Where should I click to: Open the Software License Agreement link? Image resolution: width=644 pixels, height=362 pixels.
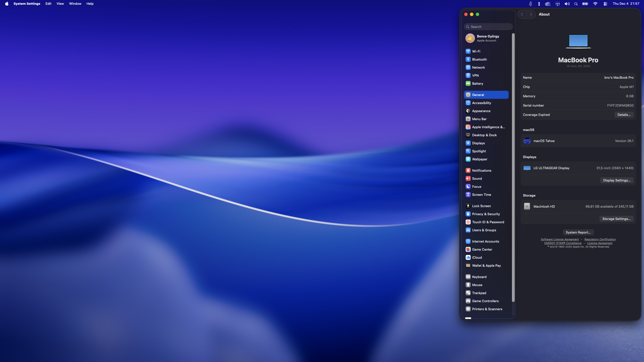(x=559, y=239)
